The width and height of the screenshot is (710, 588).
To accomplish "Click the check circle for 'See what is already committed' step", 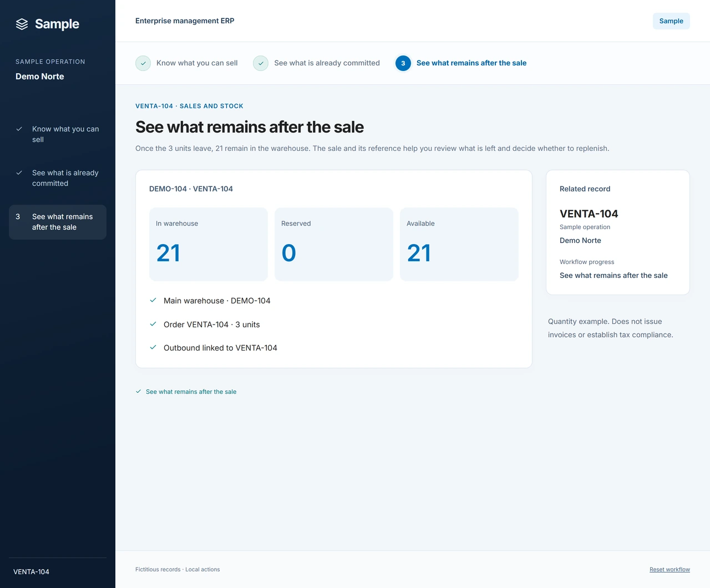I will coord(261,63).
